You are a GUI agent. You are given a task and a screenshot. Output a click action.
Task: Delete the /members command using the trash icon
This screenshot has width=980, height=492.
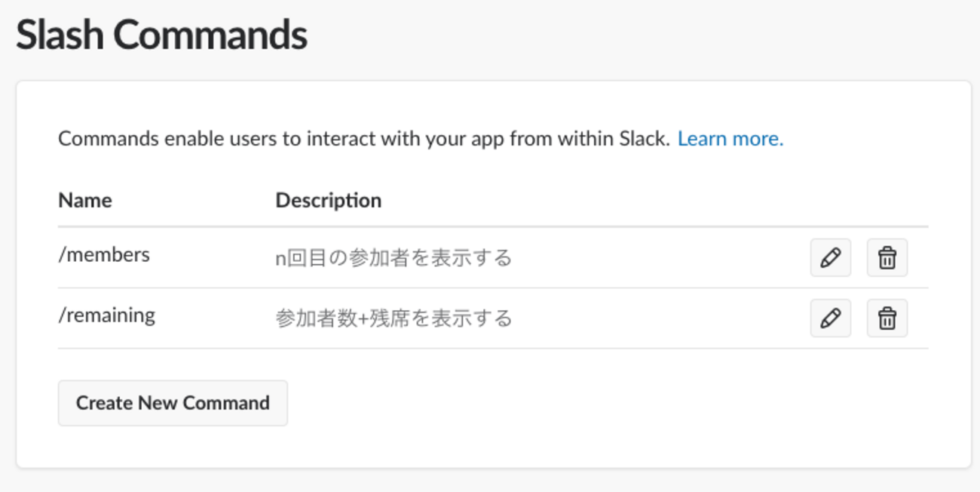point(887,258)
